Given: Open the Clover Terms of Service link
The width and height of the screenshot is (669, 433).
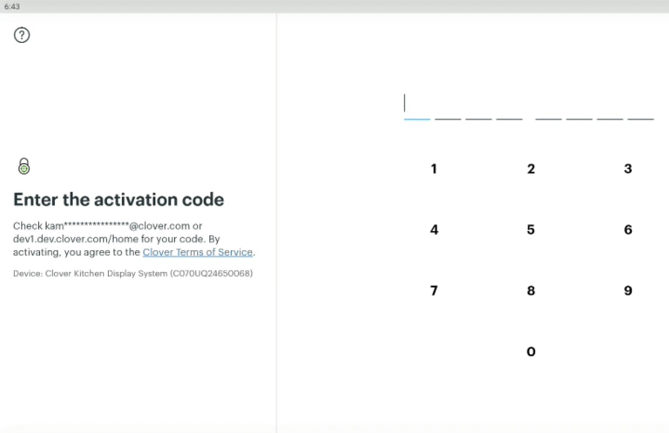Looking at the screenshot, I should point(197,253).
